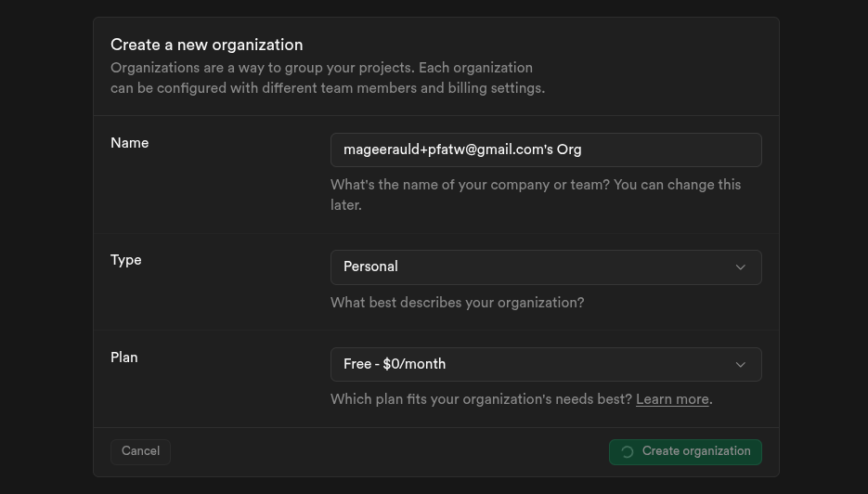Click the Plan field label
The image size is (868, 494).
click(123, 357)
